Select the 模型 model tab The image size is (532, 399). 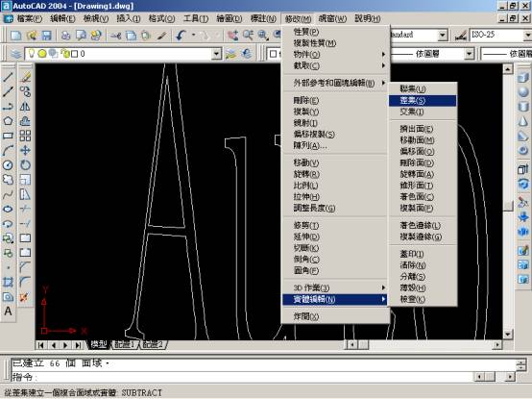[98, 344]
